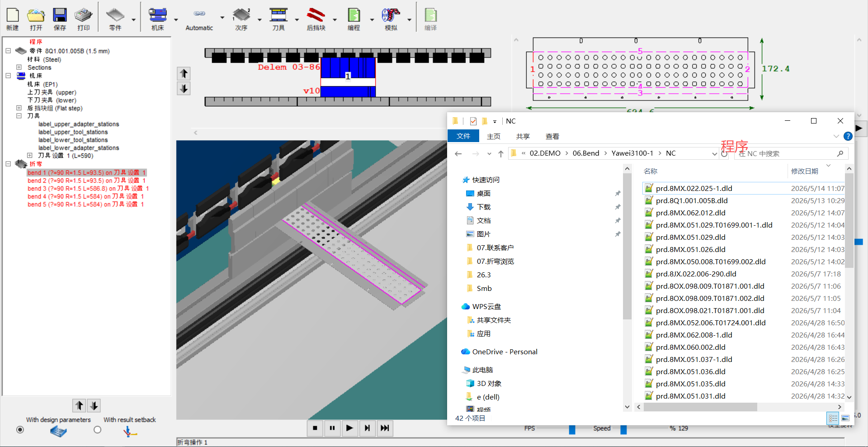Step to the next simulation frame
Viewport: 868px width, 447px height.
pos(367,428)
